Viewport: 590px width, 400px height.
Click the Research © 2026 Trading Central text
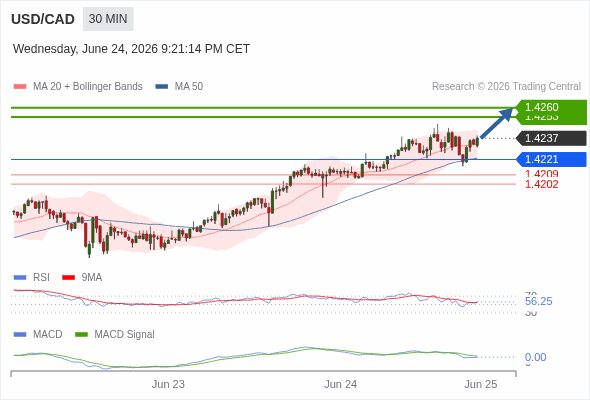(x=506, y=87)
